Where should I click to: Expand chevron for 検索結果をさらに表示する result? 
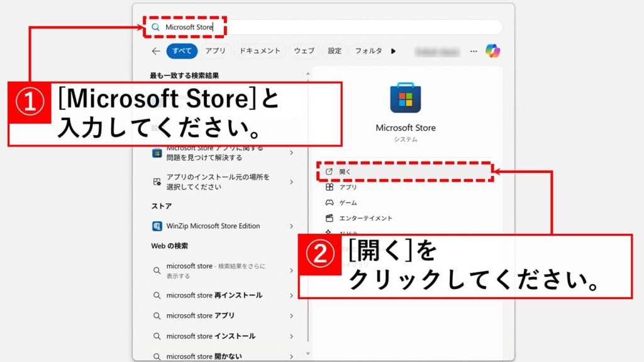pyautogui.click(x=292, y=270)
